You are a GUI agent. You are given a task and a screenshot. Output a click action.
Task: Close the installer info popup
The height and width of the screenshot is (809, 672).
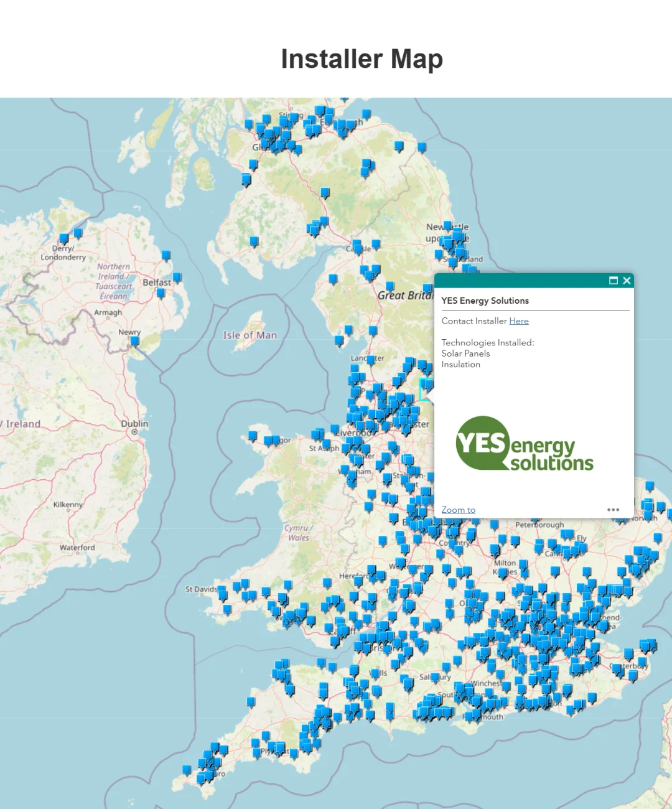pos(627,281)
